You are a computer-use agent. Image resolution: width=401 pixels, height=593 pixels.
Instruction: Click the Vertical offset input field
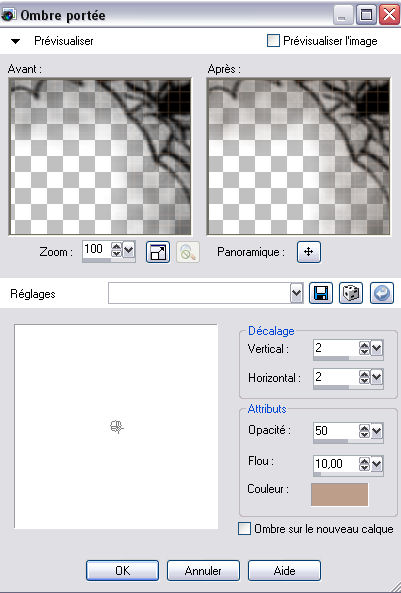coord(336,348)
